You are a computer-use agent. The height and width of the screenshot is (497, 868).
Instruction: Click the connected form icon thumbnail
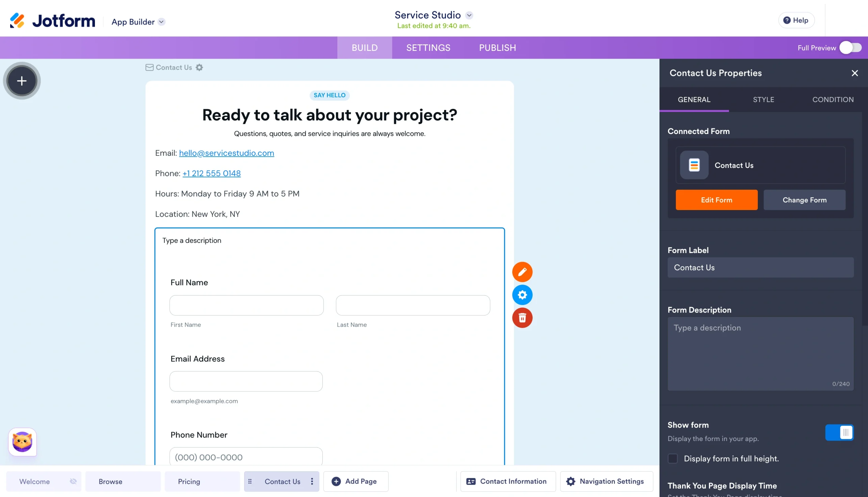[694, 165]
